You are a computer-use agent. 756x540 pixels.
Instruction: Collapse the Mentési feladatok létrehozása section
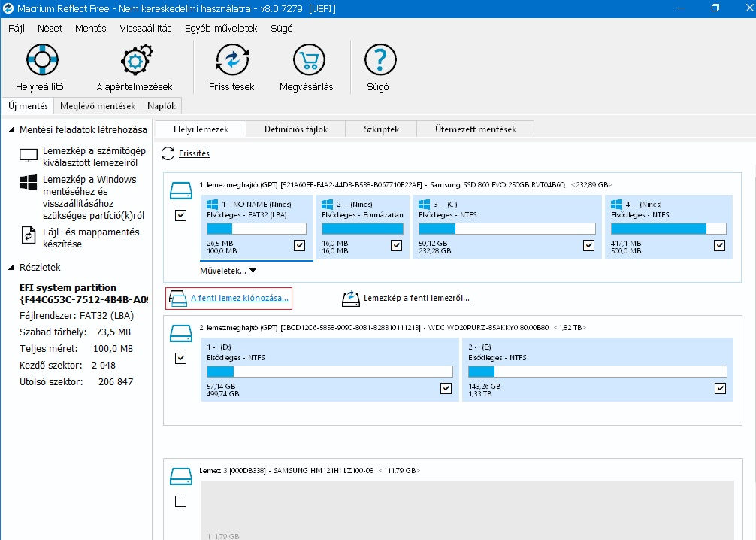11,130
